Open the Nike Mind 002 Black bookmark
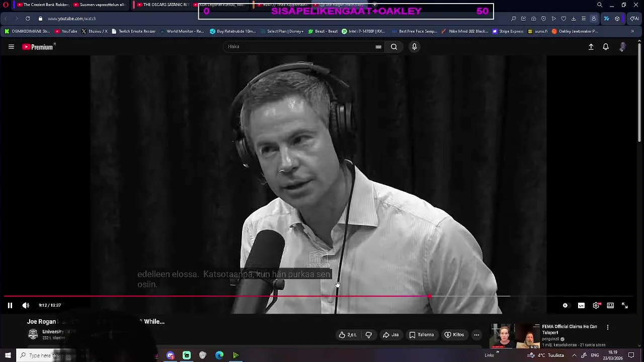This screenshot has height=362, width=644. click(x=464, y=31)
